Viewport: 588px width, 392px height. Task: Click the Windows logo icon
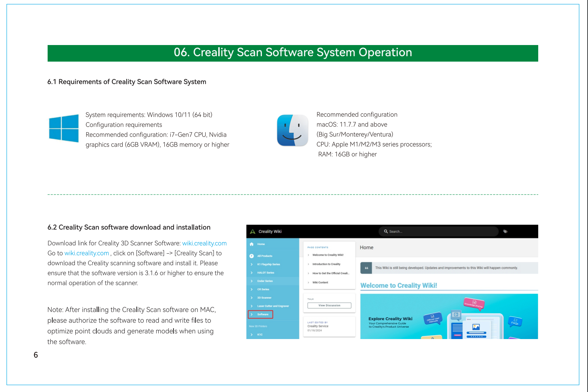pyautogui.click(x=64, y=128)
